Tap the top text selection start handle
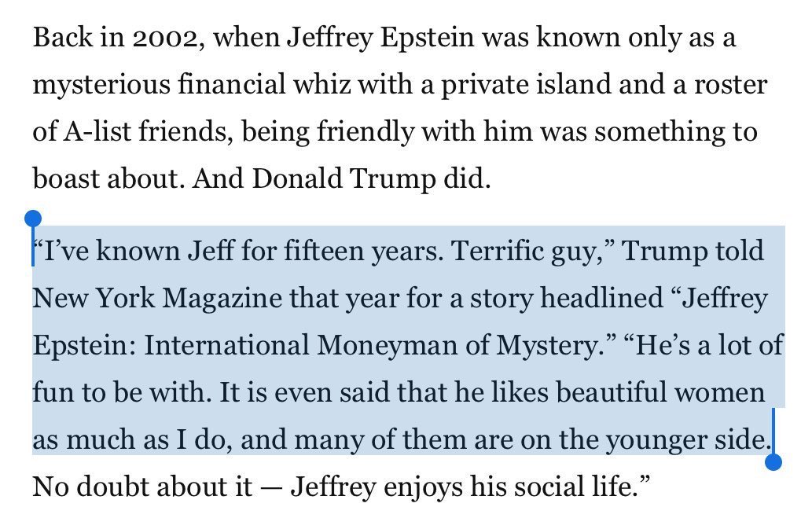 [x=33, y=219]
